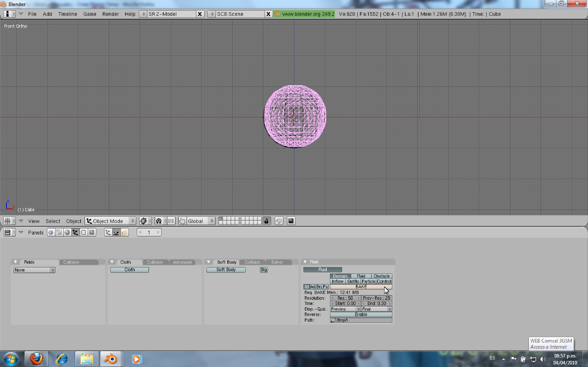The image size is (588, 367).
Task: Click the transform manipulator hand icon
Action: coord(182,221)
